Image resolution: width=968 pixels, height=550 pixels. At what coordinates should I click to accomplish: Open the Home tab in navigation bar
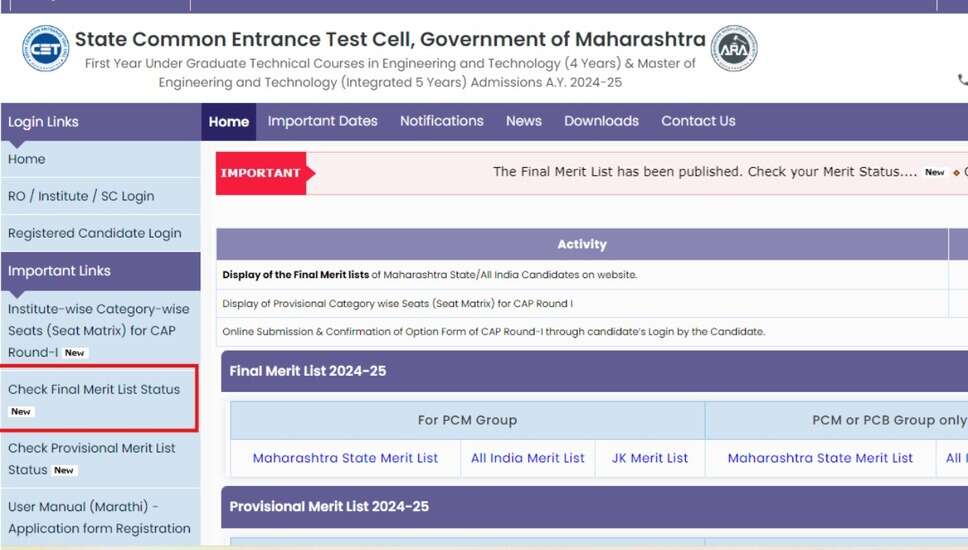(229, 122)
